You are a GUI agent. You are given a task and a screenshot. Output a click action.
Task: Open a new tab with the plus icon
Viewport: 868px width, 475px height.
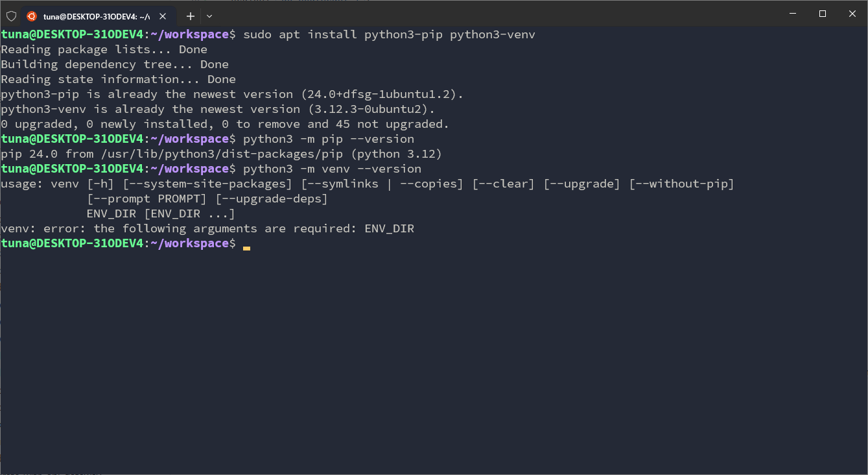[191, 16]
